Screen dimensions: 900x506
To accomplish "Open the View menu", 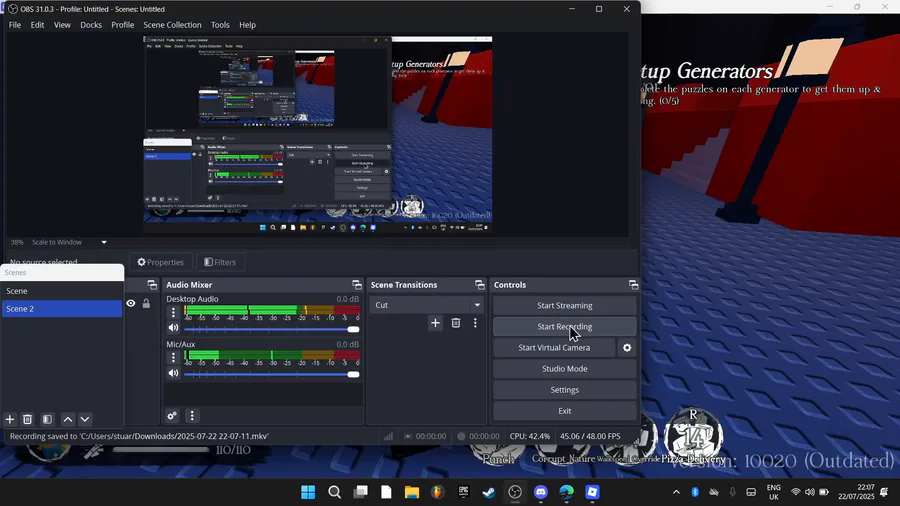I will [x=62, y=25].
